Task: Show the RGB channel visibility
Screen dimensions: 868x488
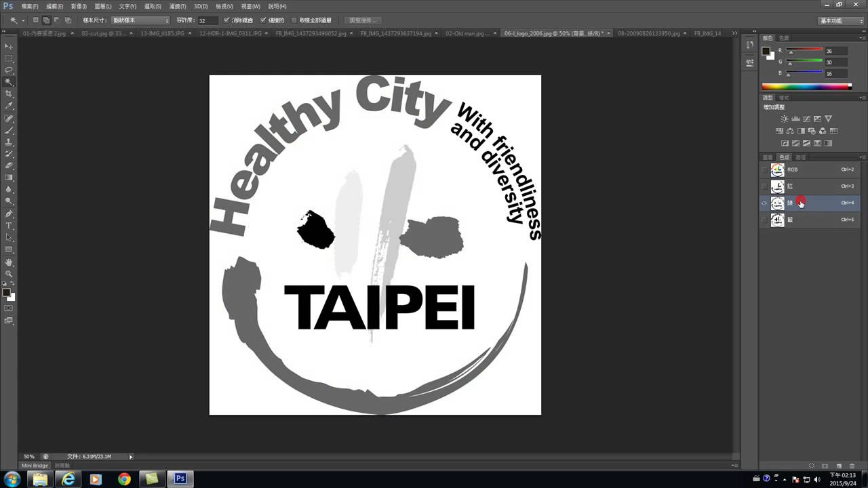Action: 764,169
